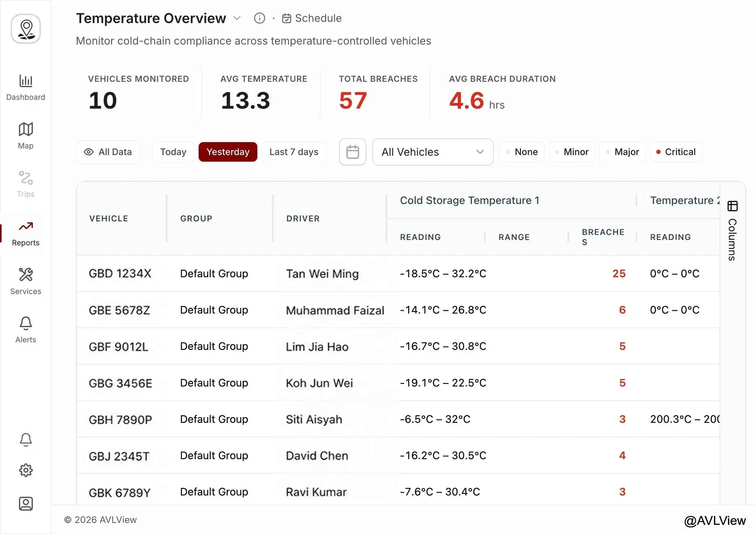Click the info circle beside title
The image size is (756, 534).
coord(260,18)
